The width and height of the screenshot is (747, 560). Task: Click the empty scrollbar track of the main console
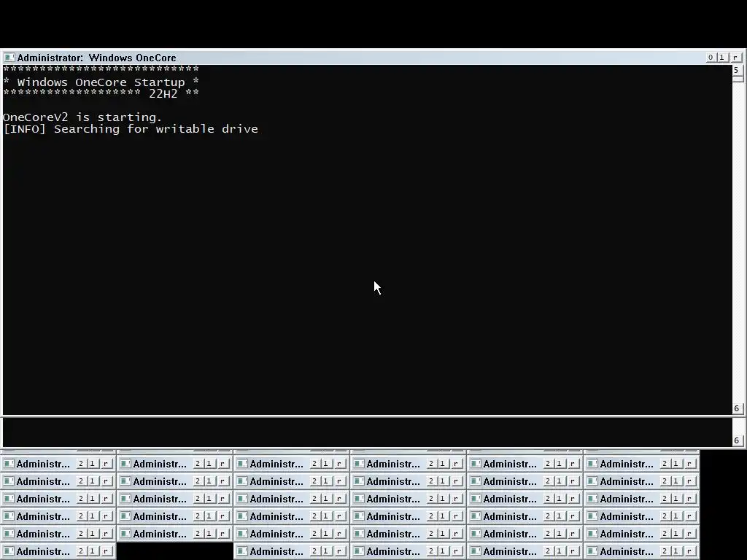[738, 242]
